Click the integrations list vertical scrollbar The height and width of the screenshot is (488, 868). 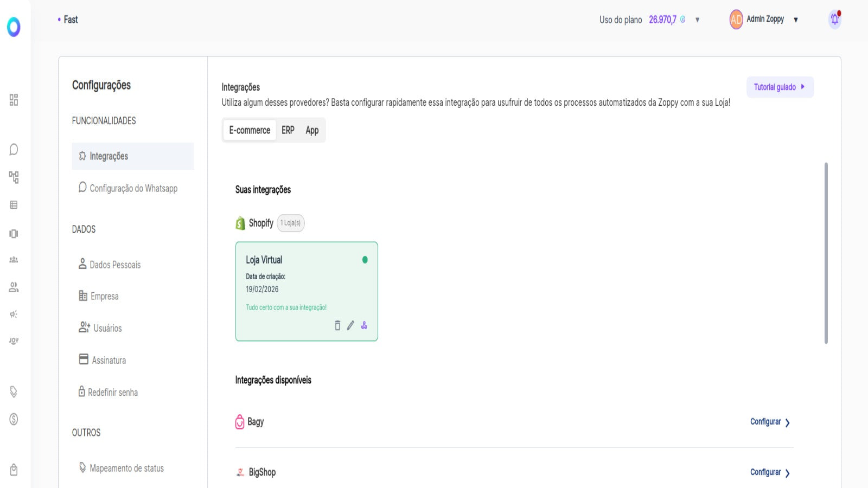(826, 253)
